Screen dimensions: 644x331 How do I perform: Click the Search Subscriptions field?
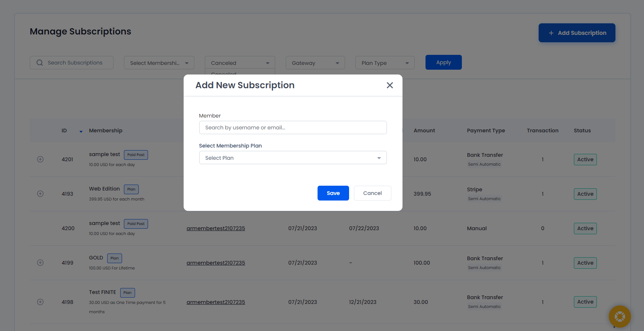(72, 63)
